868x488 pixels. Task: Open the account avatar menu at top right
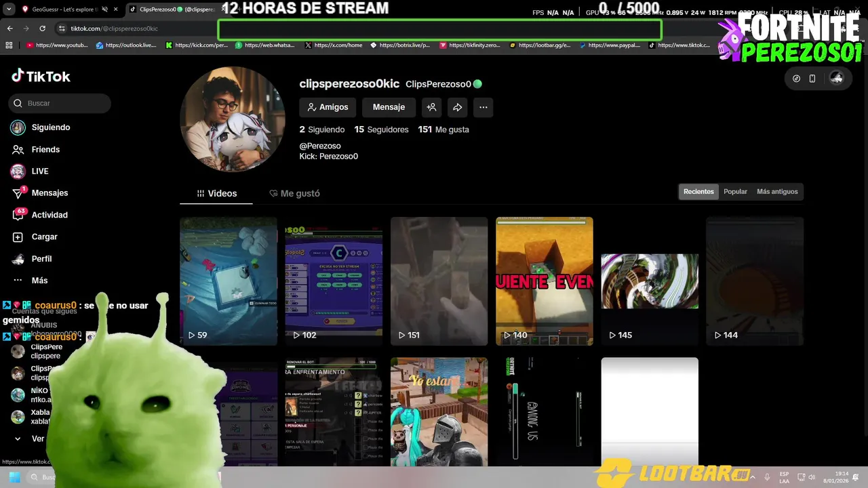837,79
